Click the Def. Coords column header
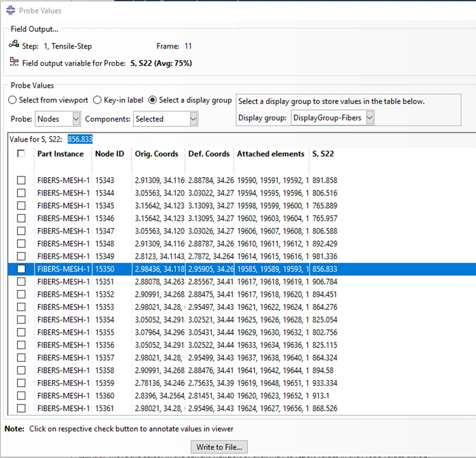Viewport: 476px width, 458px height. click(209, 154)
